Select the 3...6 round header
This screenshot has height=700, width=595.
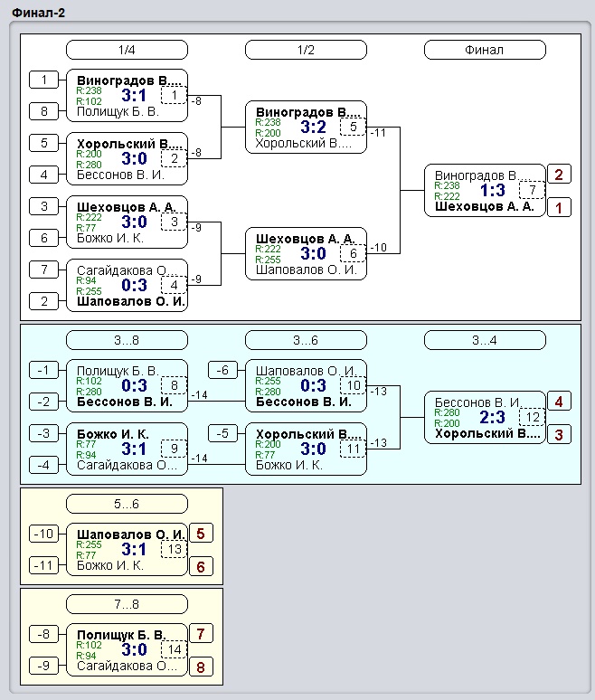tap(306, 340)
